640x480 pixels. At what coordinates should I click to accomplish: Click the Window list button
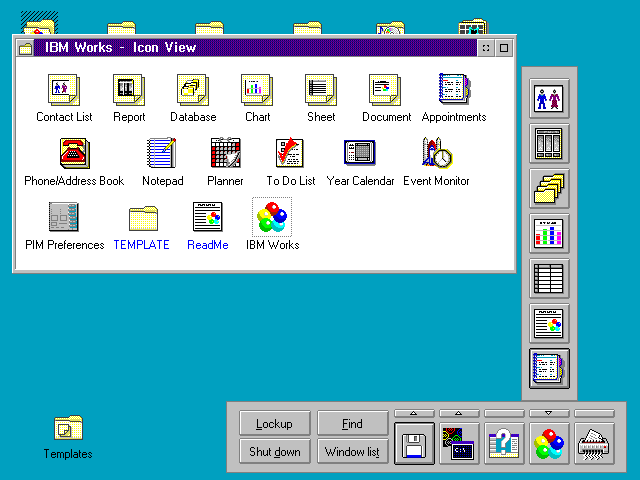click(x=353, y=451)
